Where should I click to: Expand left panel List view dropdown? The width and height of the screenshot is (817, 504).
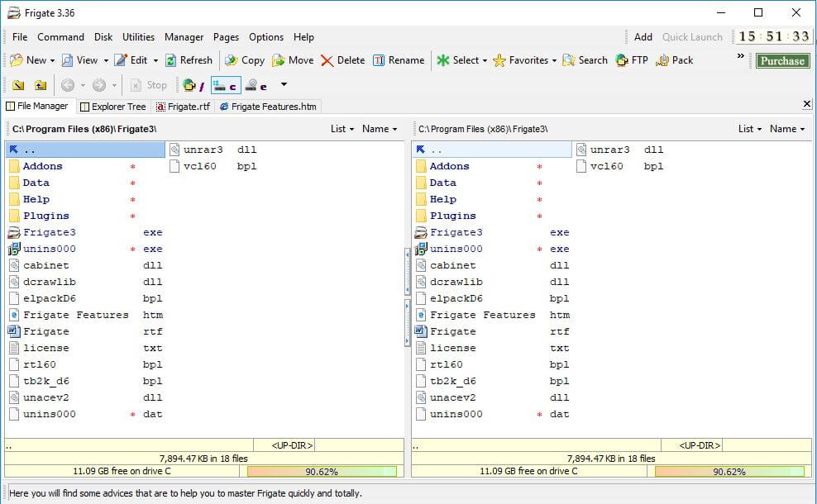342,129
